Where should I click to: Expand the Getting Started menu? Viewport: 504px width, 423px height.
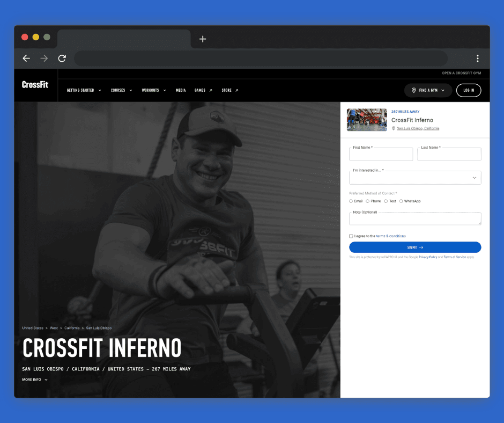tap(84, 91)
